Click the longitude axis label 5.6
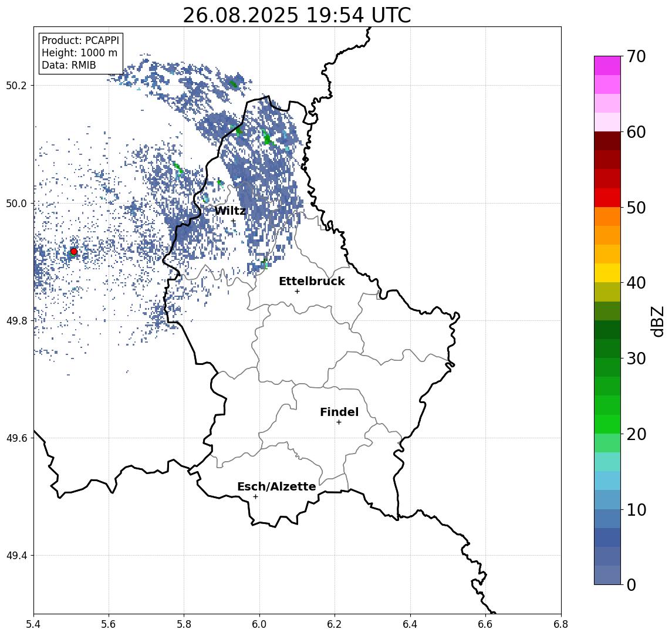Image resolution: width=672 pixels, height=636 pixels. 109,624
